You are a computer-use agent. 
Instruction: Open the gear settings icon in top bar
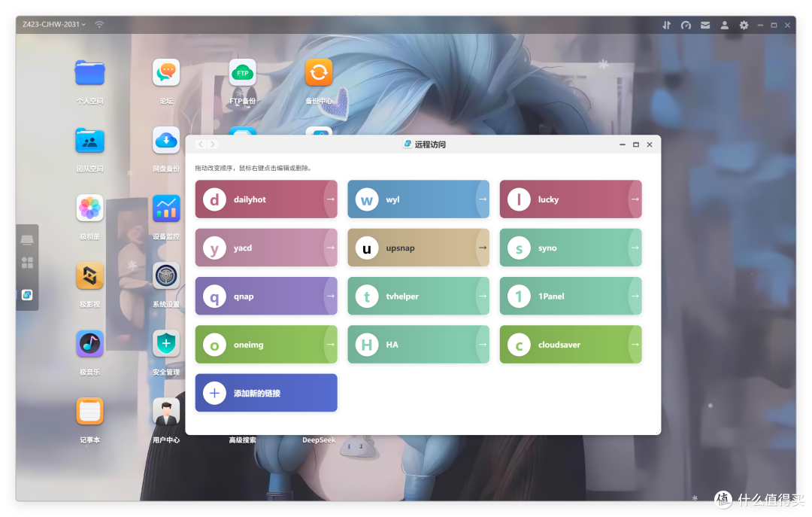coord(744,25)
